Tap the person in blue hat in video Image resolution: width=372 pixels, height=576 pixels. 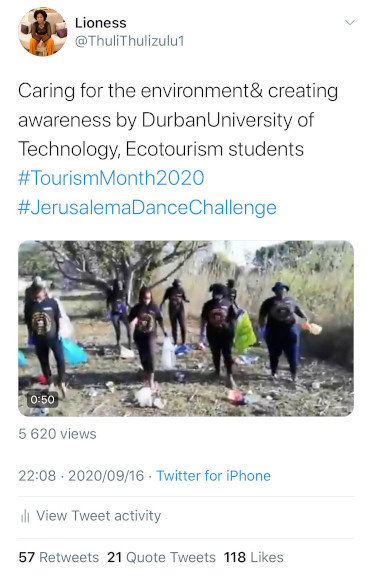282,329
